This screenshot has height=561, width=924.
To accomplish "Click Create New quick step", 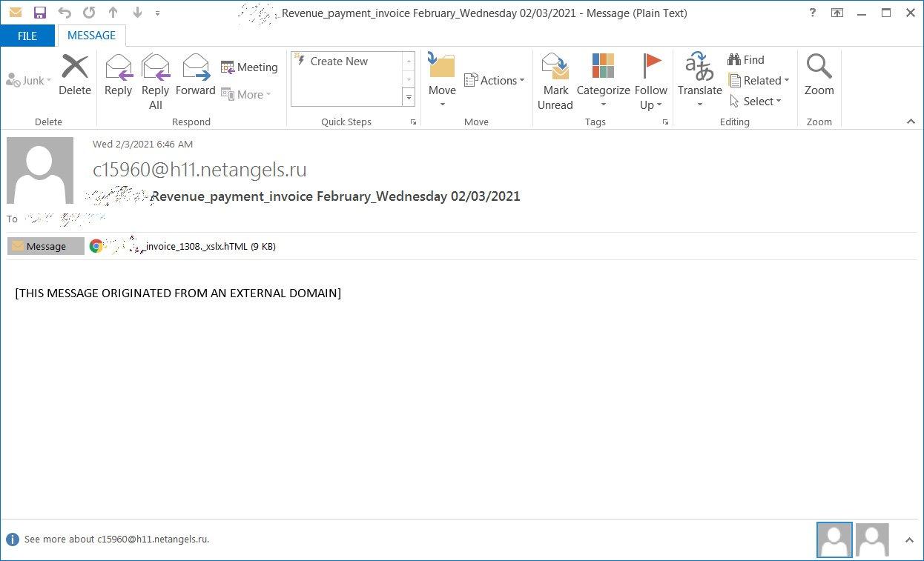I will pos(339,62).
